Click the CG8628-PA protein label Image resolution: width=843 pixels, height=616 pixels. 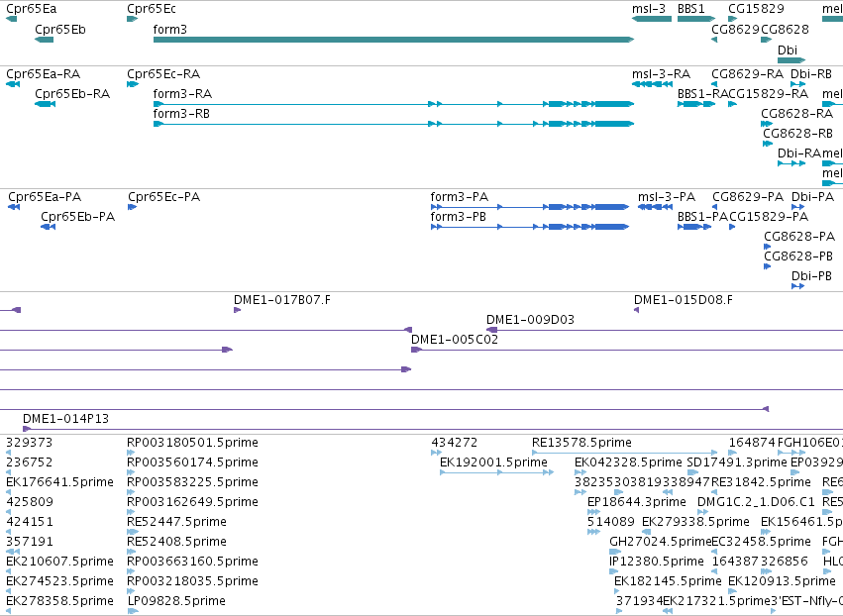(799, 237)
